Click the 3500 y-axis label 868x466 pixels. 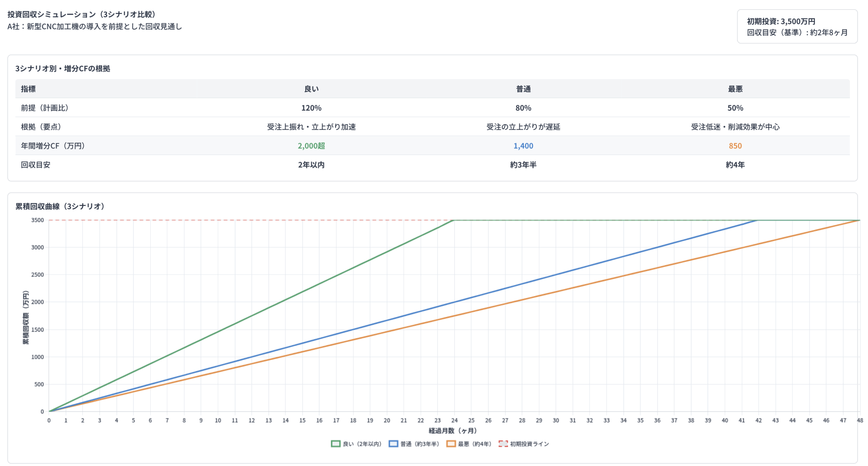(x=38, y=220)
